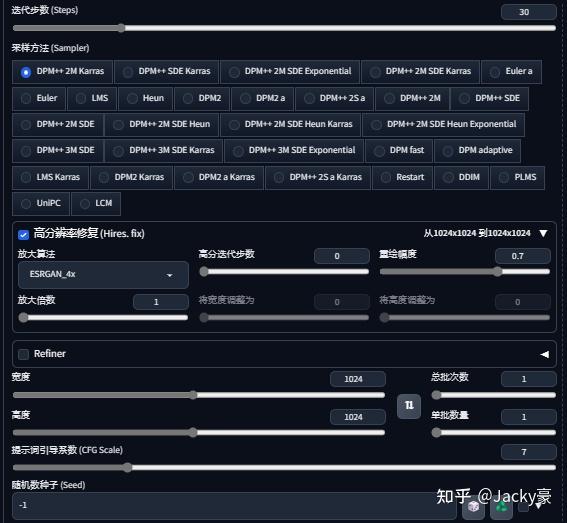Image resolution: width=567 pixels, height=523 pixels.
Task: Pick the PLMS sampler
Action: click(517, 178)
